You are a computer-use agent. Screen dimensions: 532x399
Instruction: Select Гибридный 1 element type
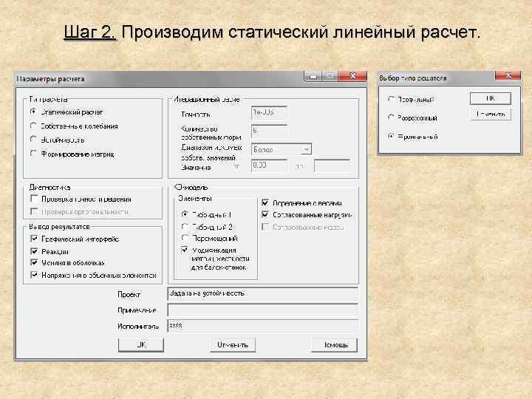coord(185,214)
